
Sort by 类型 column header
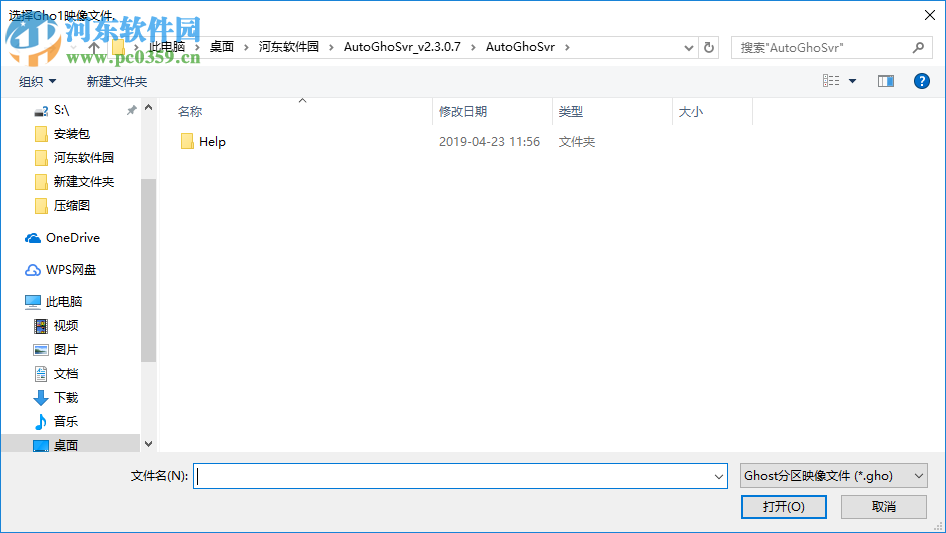pos(570,112)
